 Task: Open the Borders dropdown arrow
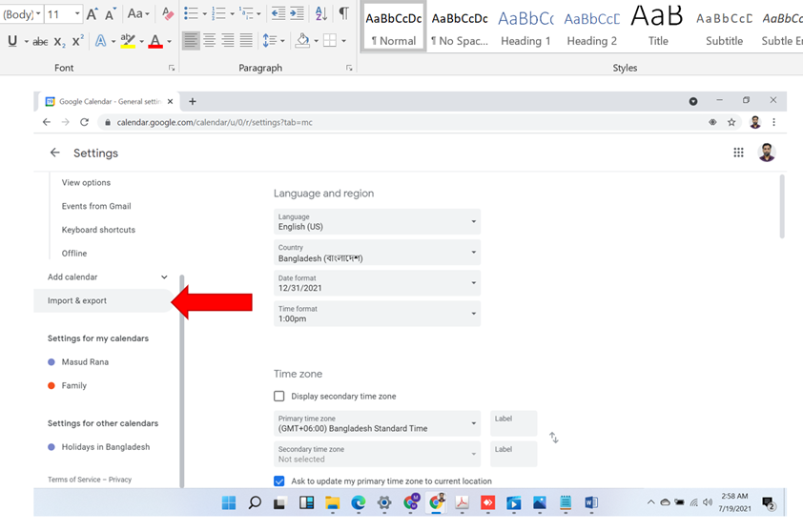coord(343,40)
